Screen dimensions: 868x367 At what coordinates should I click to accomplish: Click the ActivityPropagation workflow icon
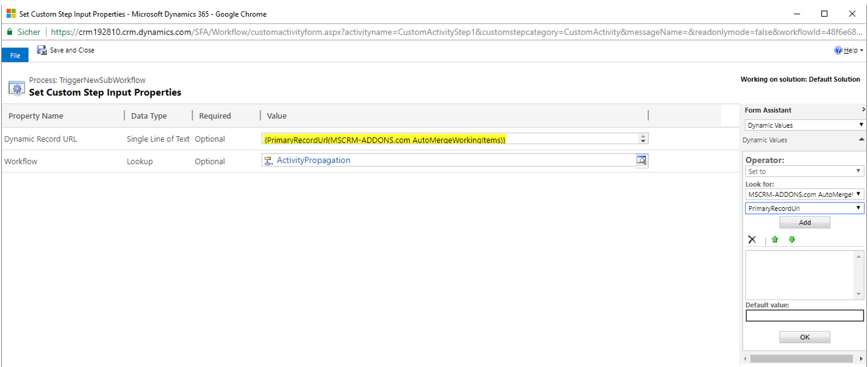click(x=268, y=161)
